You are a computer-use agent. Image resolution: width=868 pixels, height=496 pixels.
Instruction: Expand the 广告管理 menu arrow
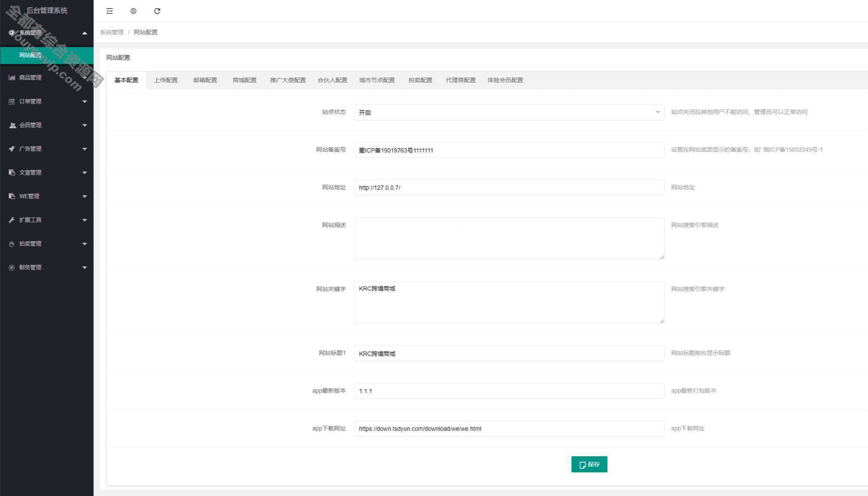click(x=85, y=149)
